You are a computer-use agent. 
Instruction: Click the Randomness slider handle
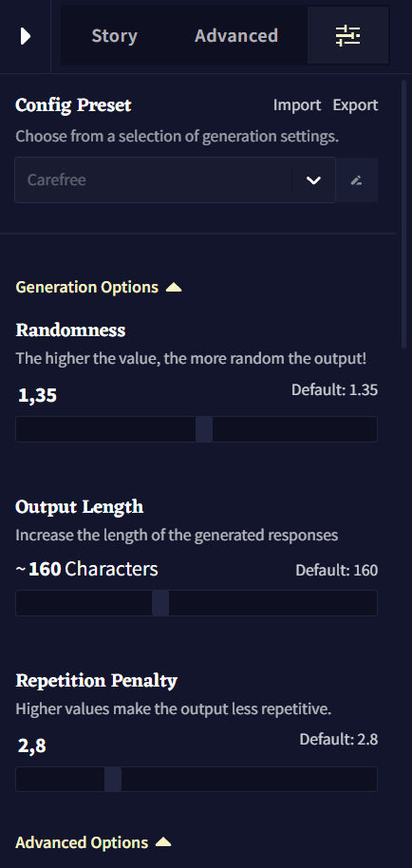pos(204,429)
